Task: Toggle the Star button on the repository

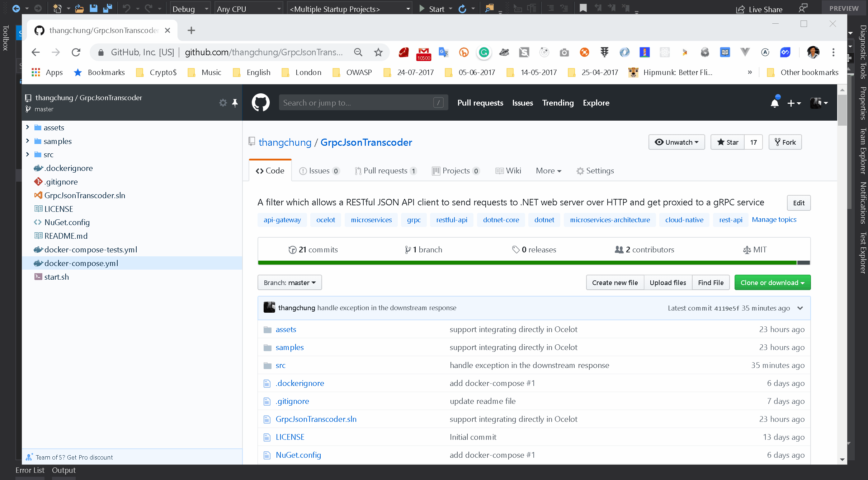Action: 728,142
